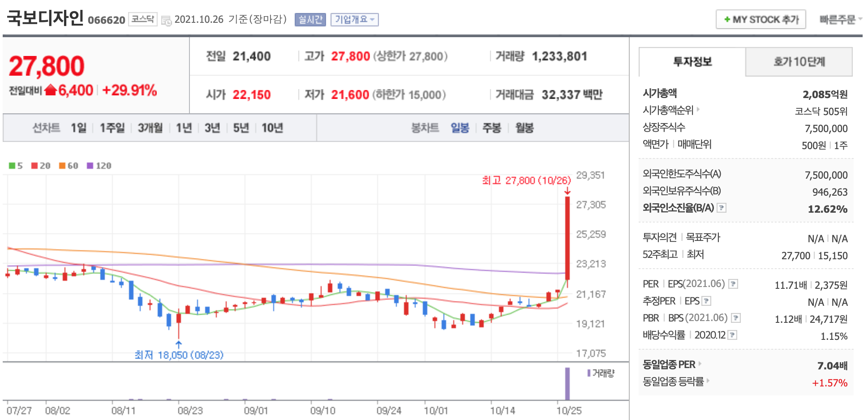This screenshot has height=420, width=868.
Task: Select the 1주일 line chart period
Action: 112,128
